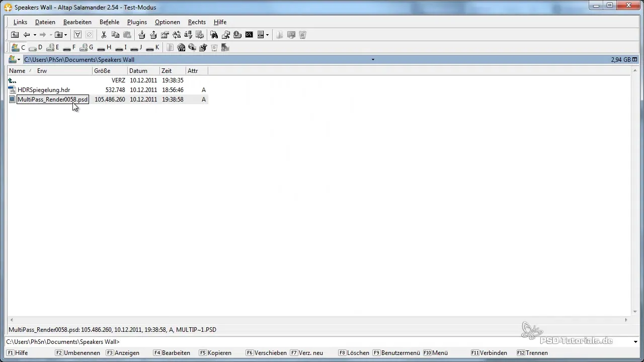
Task: Sort by Zeit column header
Action: coord(173,71)
